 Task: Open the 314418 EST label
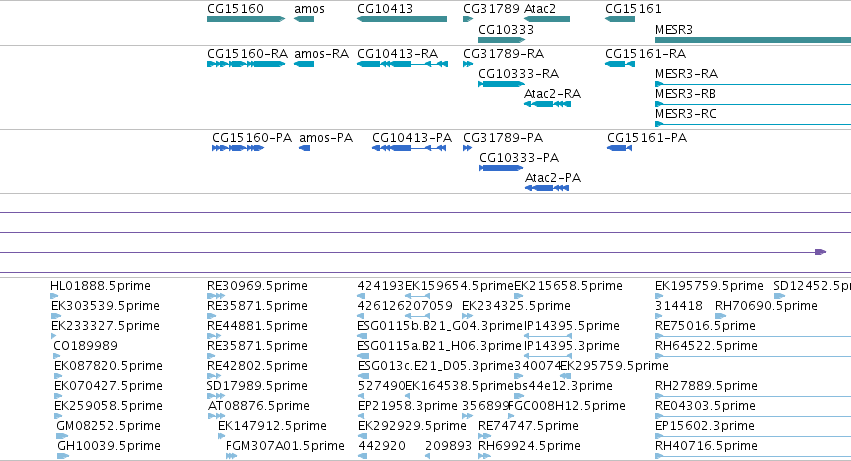tap(679, 306)
